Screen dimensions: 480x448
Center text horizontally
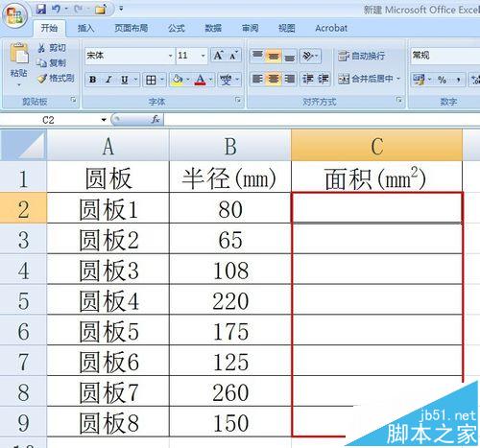pos(273,79)
